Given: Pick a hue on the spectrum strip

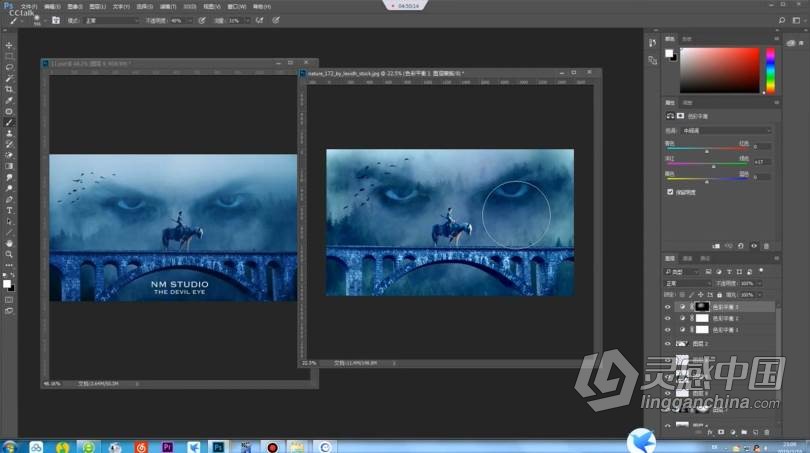Looking at the screenshot, I should click(770, 71).
